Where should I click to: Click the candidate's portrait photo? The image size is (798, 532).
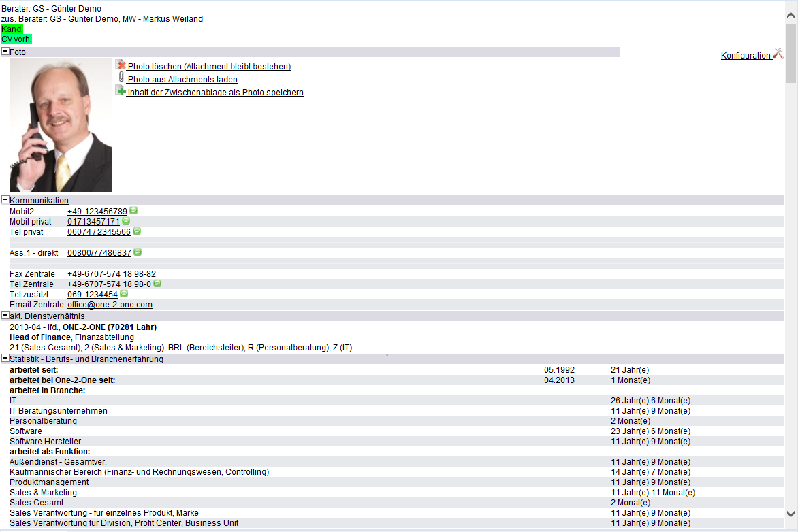click(x=61, y=124)
